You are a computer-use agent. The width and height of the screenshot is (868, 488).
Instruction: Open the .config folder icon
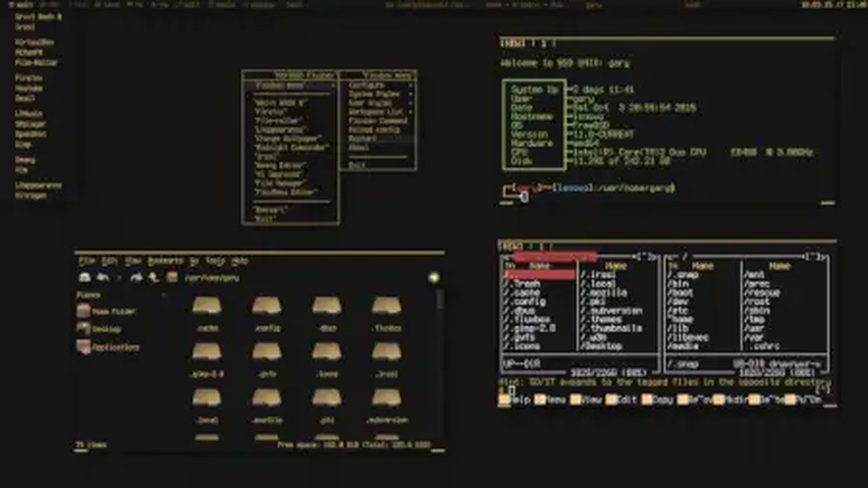pyautogui.click(x=267, y=306)
